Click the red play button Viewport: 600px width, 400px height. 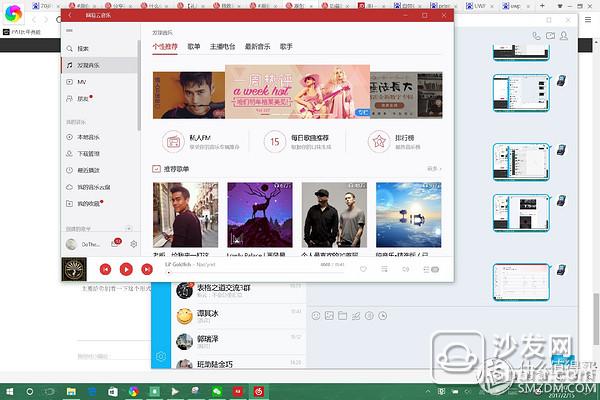click(126, 269)
